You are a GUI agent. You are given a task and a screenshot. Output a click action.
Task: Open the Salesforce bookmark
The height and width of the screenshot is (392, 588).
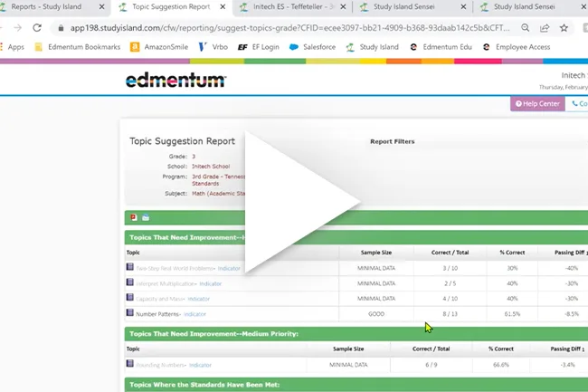pyautogui.click(x=312, y=47)
